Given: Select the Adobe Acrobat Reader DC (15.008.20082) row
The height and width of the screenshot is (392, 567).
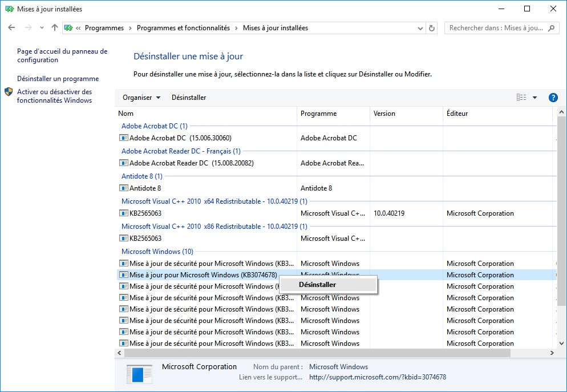Looking at the screenshot, I should 192,163.
